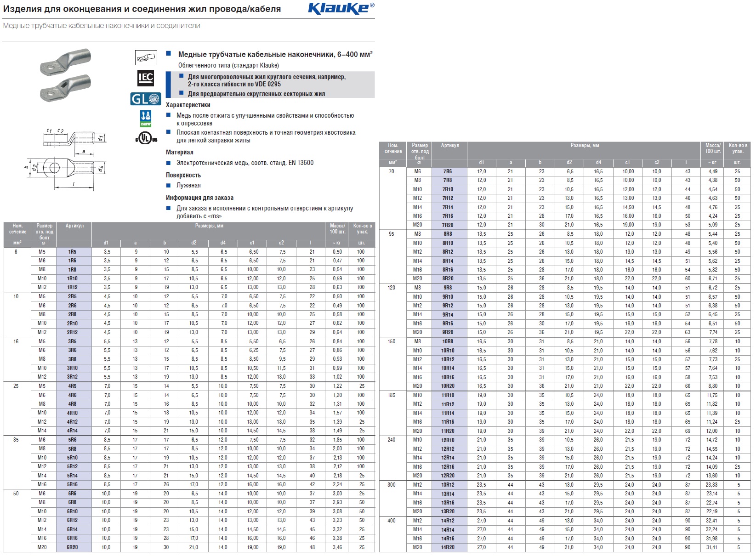Select article number 14R20 in table
The height and width of the screenshot is (556, 756).
click(x=448, y=547)
